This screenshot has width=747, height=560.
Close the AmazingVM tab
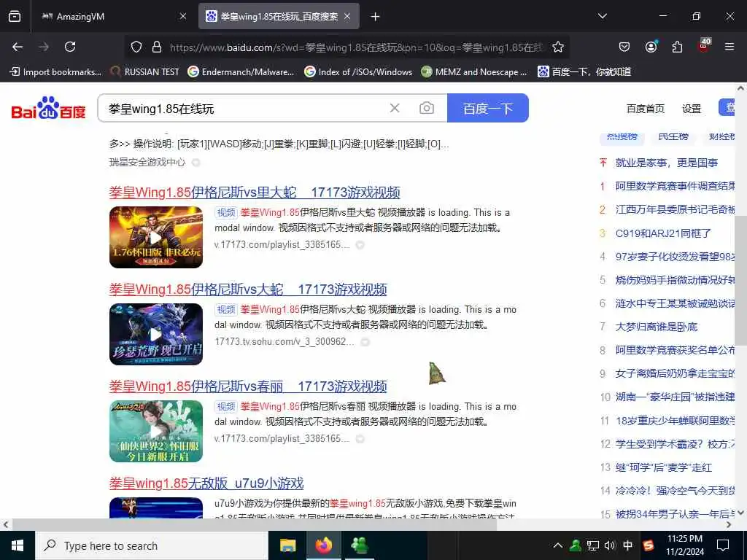183,17
